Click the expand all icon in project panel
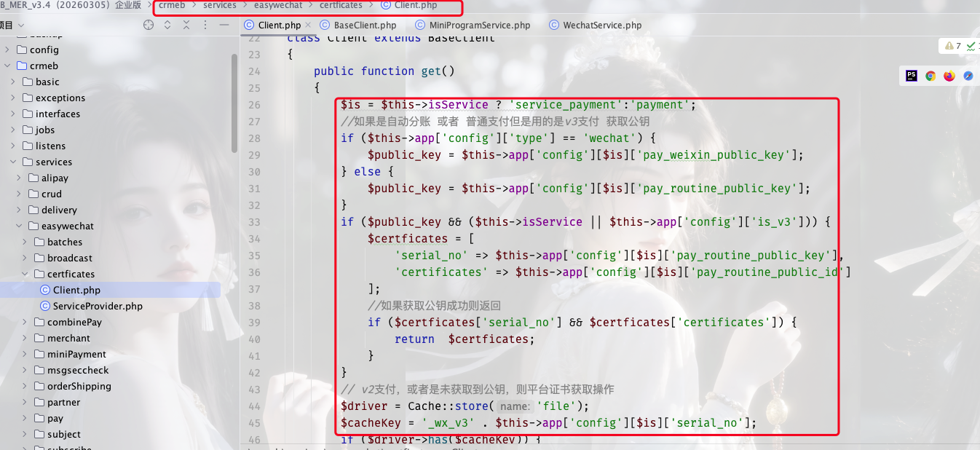980x450 pixels. click(x=167, y=25)
